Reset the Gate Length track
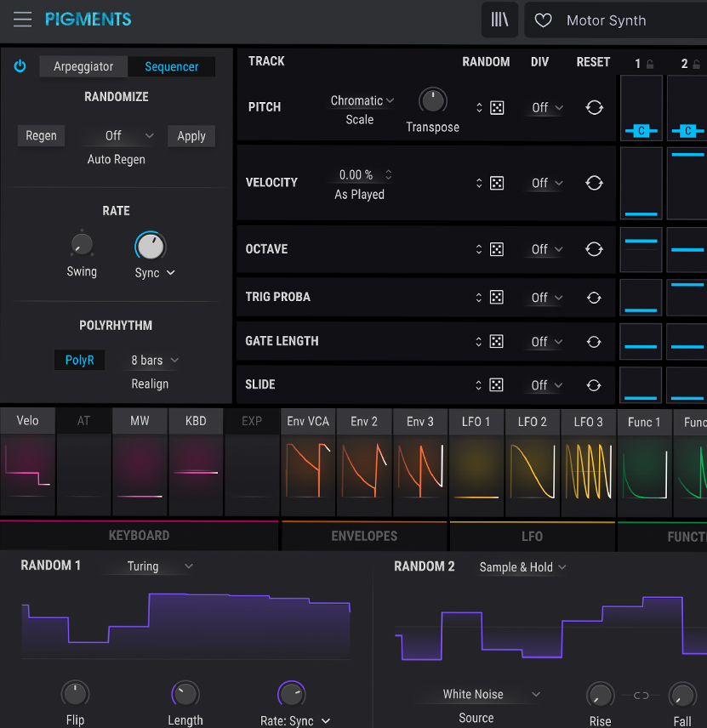The width and height of the screenshot is (707, 728). coord(594,342)
